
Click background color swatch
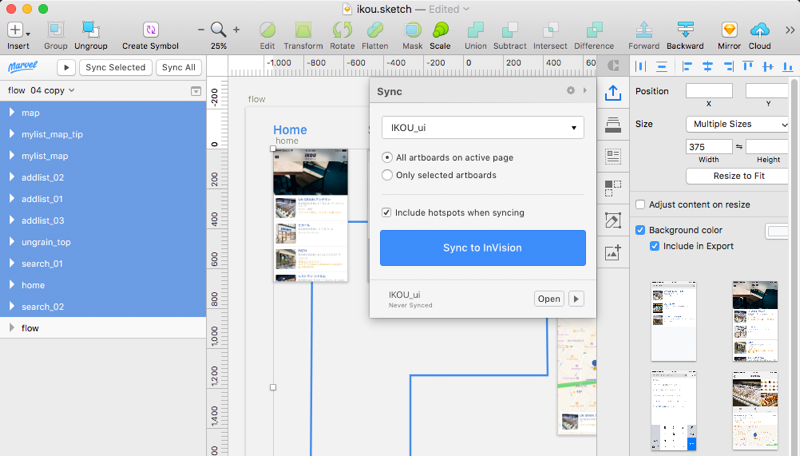tap(778, 231)
